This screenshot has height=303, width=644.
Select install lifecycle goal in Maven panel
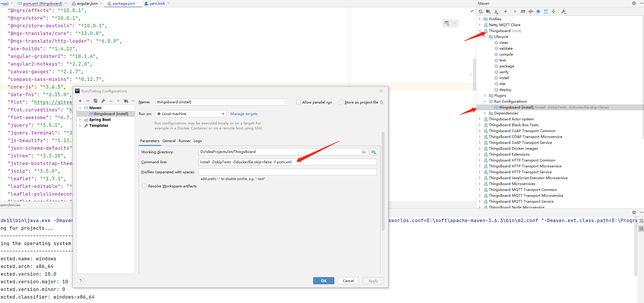coord(504,78)
